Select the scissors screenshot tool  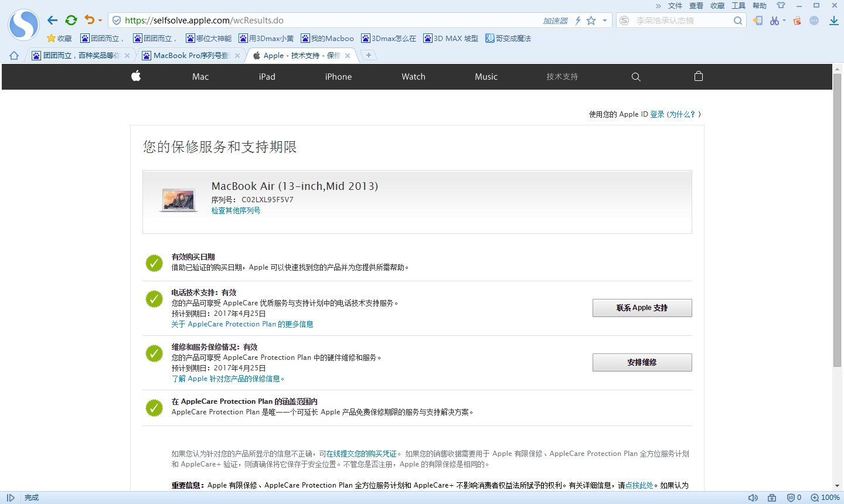coord(774,20)
